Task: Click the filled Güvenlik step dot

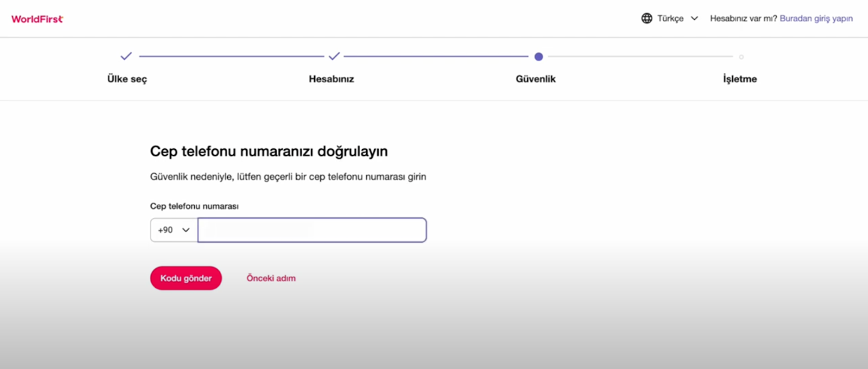Action: 539,57
